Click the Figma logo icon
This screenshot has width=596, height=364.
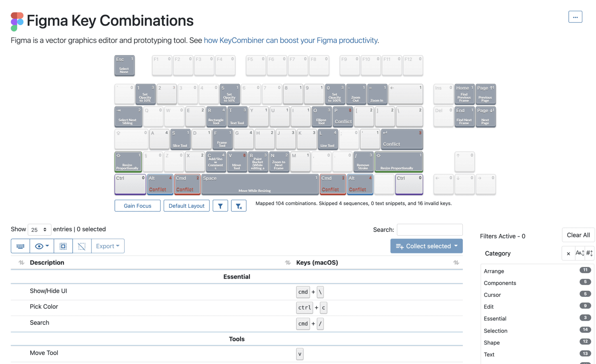(x=17, y=22)
